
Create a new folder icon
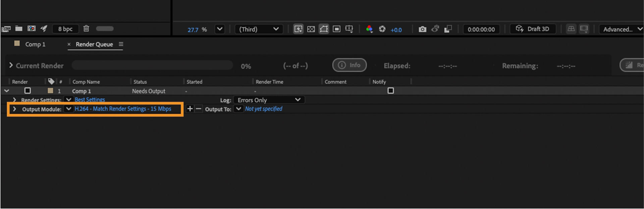click(19, 29)
